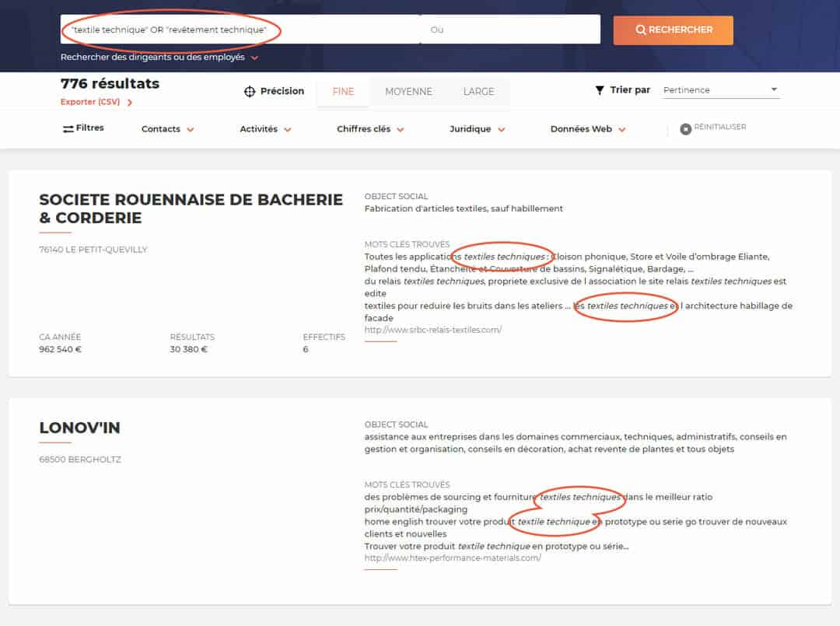Click the Où location input field
Viewport: 840px width, 626px height.
coord(510,30)
